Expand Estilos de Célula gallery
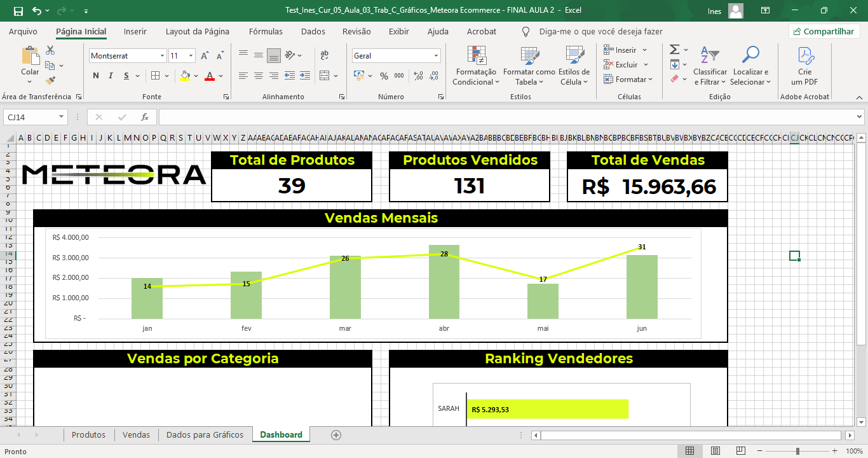Image resolution: width=868 pixels, height=458 pixels. [574, 66]
